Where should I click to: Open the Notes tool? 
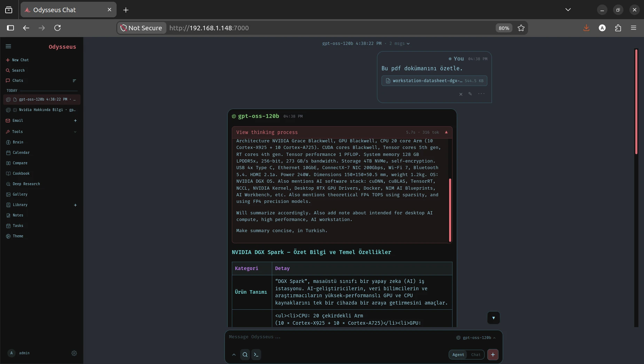coord(15,215)
